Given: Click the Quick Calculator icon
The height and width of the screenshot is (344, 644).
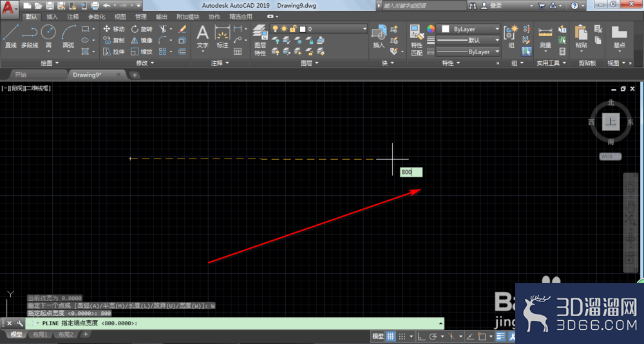Looking at the screenshot, I should [562, 52].
